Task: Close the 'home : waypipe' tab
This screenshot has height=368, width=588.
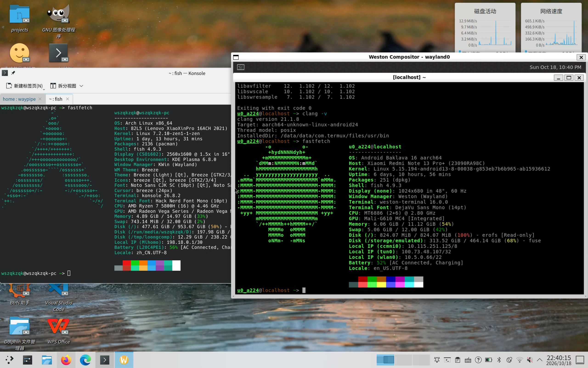Action: (40, 99)
